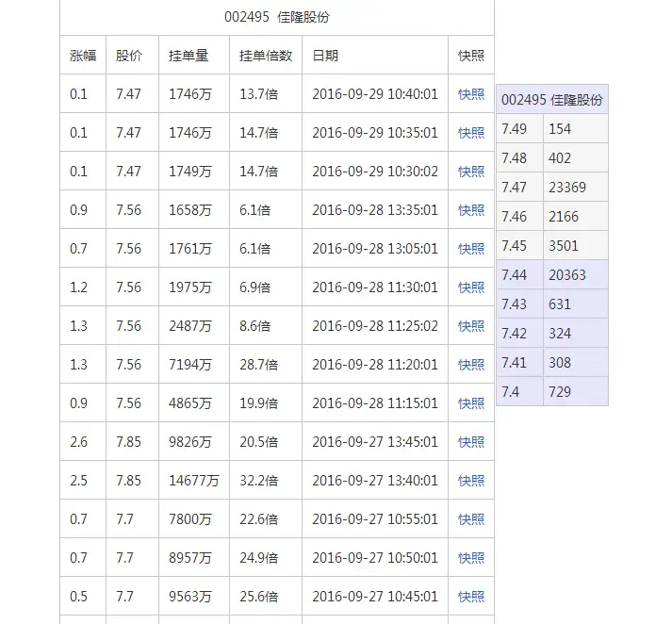Open 快照 link for 2016-09-28 11:20:01

(471, 364)
